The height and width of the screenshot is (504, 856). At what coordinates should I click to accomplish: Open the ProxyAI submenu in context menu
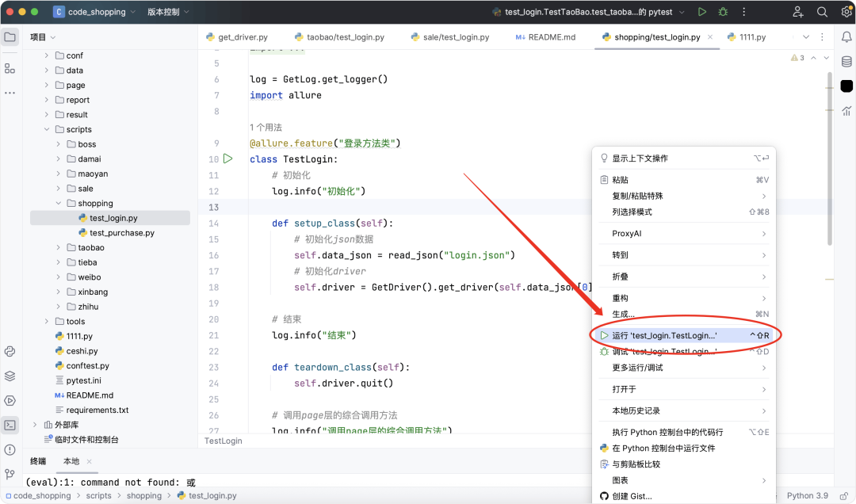click(x=685, y=233)
